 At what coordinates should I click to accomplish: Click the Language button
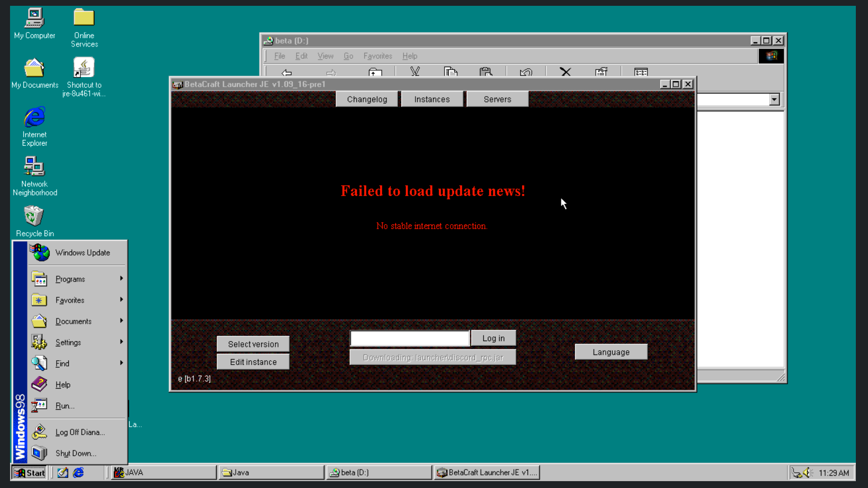[x=611, y=352]
